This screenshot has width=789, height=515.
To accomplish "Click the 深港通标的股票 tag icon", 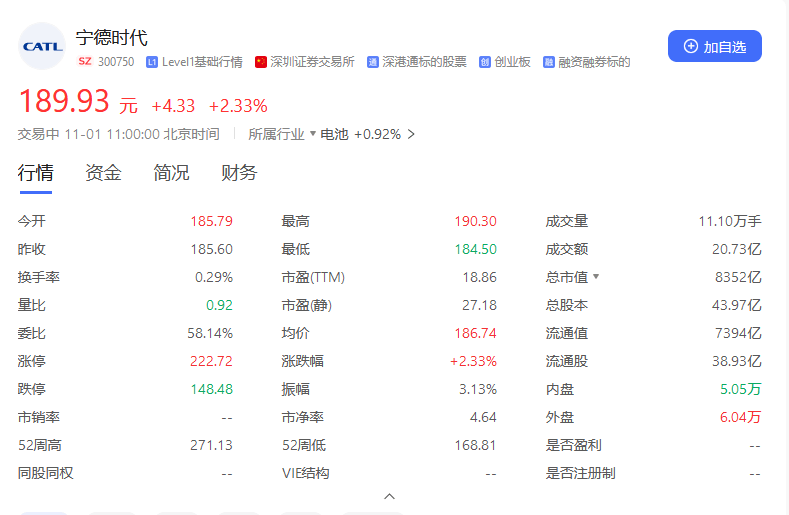I will [373, 62].
